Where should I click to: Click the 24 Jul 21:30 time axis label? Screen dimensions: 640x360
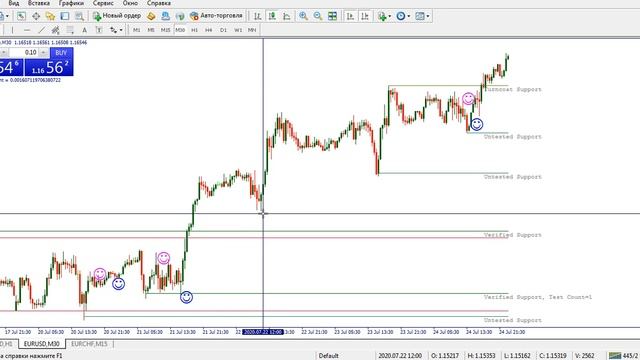pos(512,332)
